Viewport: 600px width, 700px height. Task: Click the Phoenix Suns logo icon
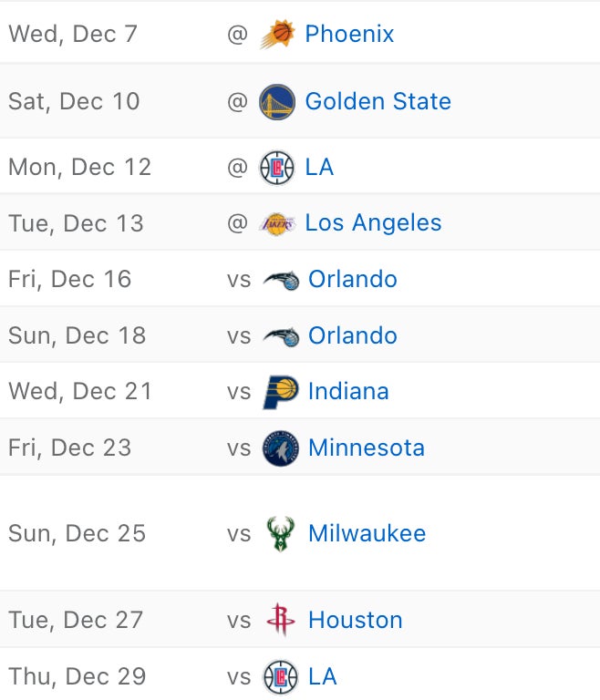[277, 35]
